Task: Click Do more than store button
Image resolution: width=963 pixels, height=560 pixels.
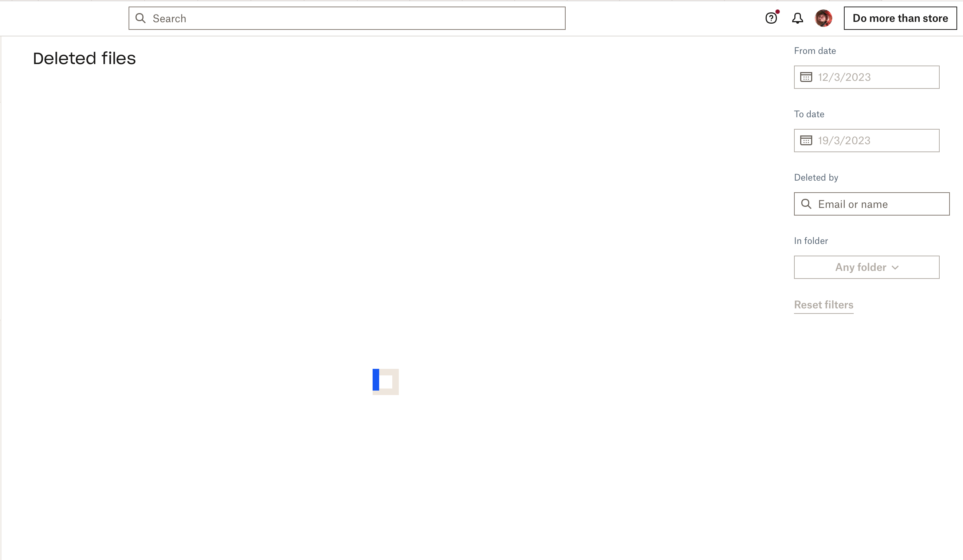Action: (x=901, y=18)
